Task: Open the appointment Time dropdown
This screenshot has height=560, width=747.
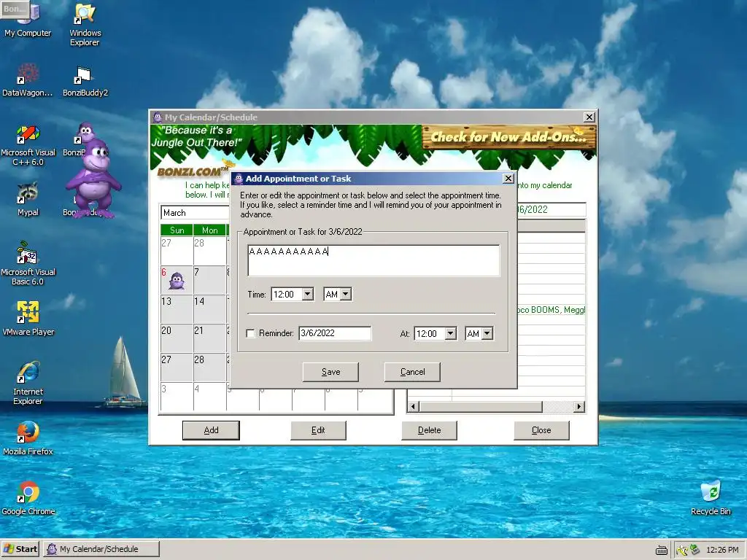Action: point(308,295)
